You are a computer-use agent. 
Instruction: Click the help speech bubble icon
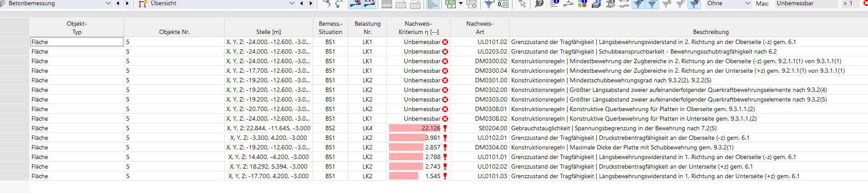point(540,3)
